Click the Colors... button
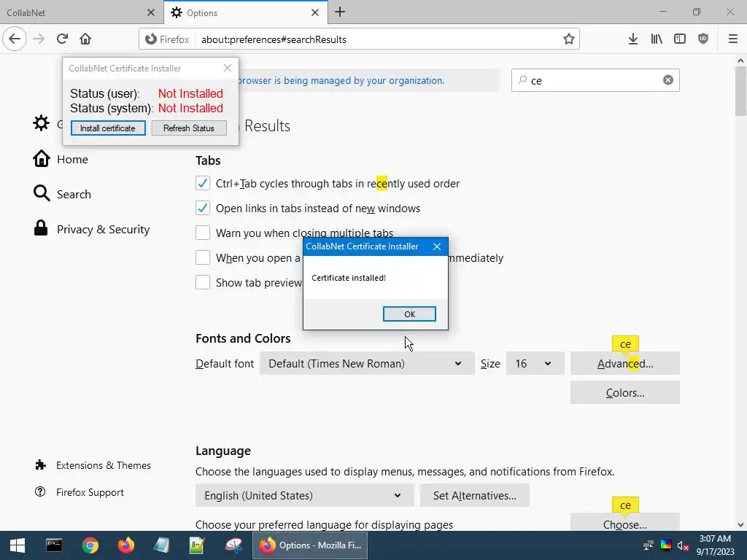This screenshot has height=560, width=747. [625, 393]
